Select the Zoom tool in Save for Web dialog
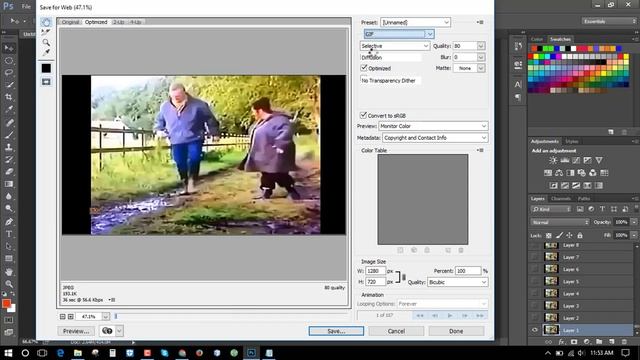 pos(46,42)
